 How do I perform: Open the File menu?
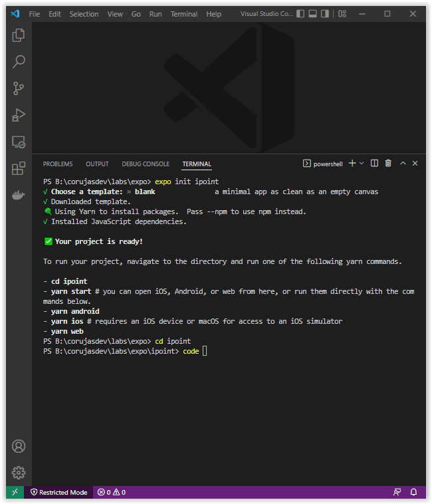[x=35, y=14]
